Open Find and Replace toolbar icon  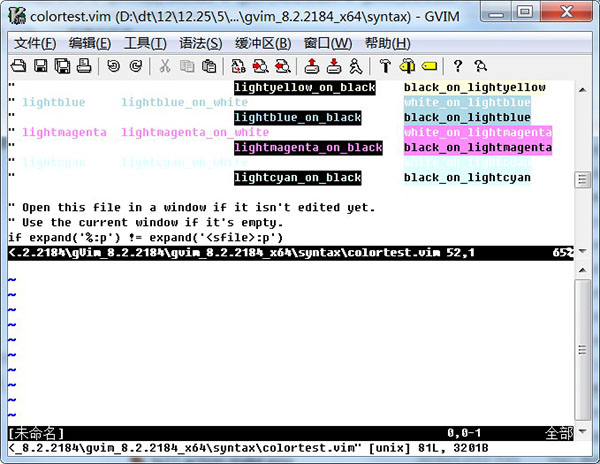coord(238,66)
